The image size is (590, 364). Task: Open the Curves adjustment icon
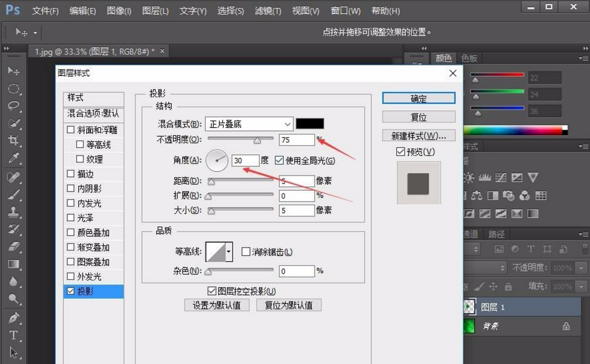501,177
